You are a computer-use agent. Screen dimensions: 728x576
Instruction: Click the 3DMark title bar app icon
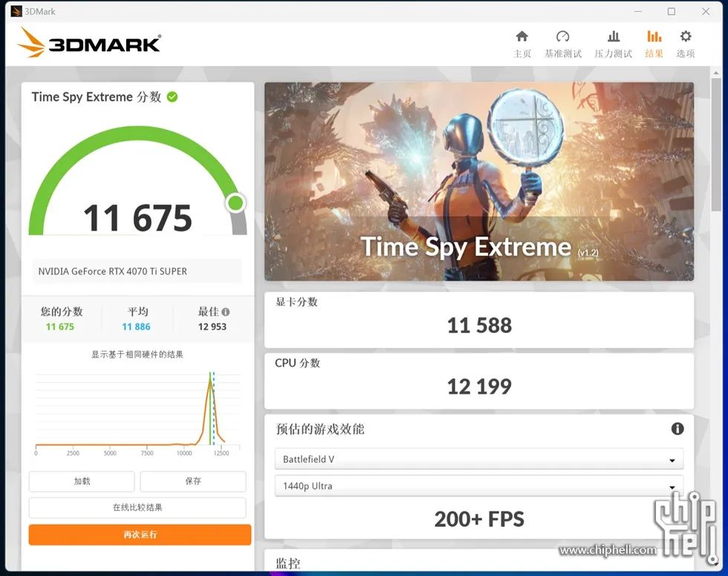pyautogui.click(x=16, y=11)
